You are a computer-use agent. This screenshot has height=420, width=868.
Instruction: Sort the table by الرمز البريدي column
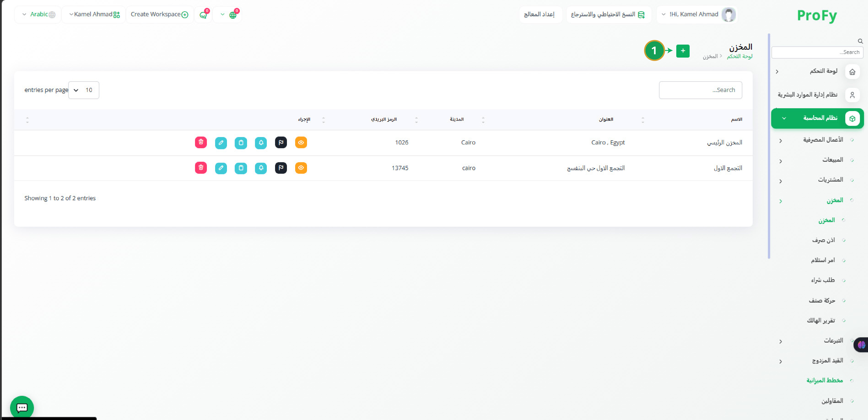(x=384, y=119)
